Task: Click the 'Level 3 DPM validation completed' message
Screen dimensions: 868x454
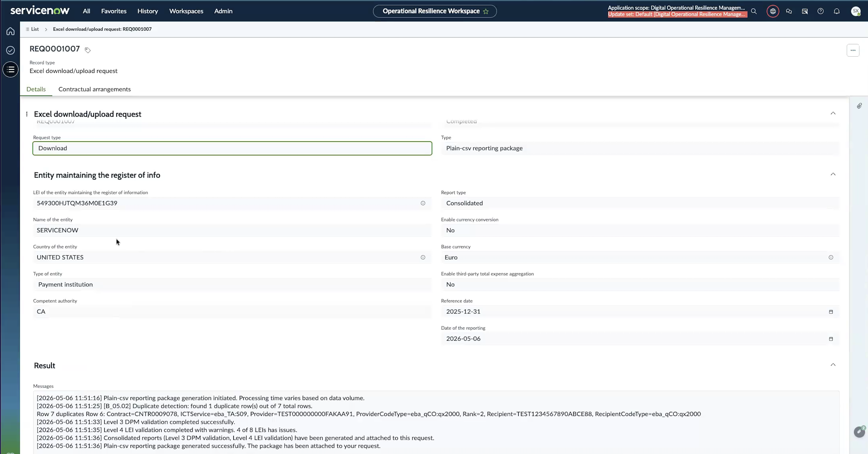Action: click(136, 422)
